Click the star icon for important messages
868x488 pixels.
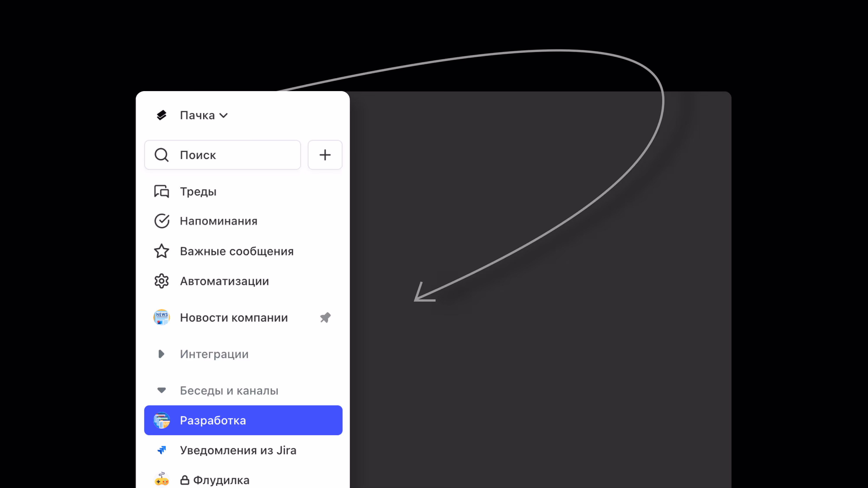[x=161, y=251]
